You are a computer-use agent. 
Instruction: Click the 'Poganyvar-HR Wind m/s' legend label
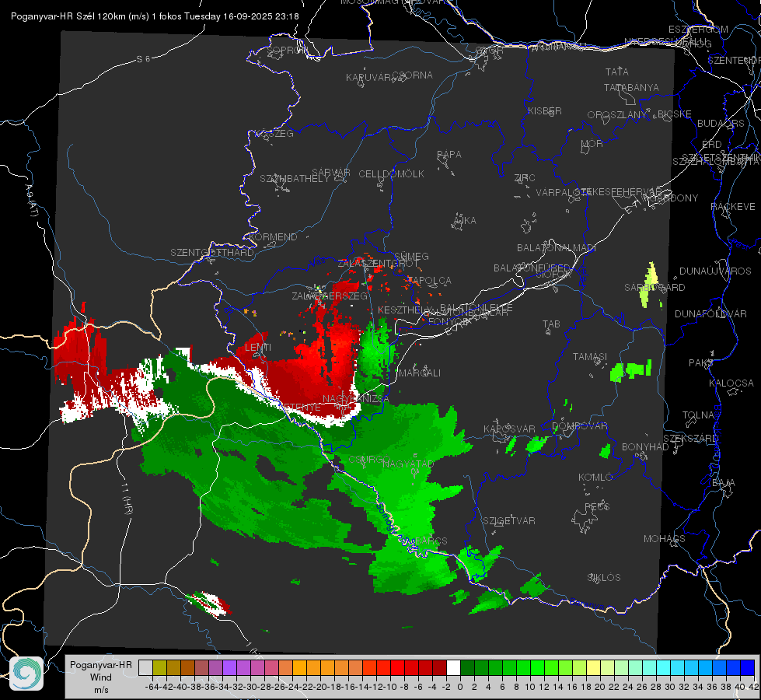pos(101,677)
